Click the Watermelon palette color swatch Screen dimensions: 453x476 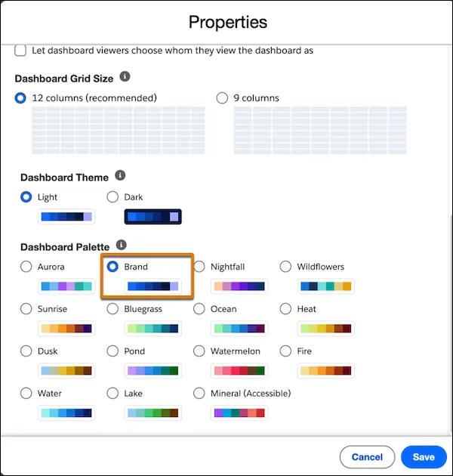coord(239,371)
